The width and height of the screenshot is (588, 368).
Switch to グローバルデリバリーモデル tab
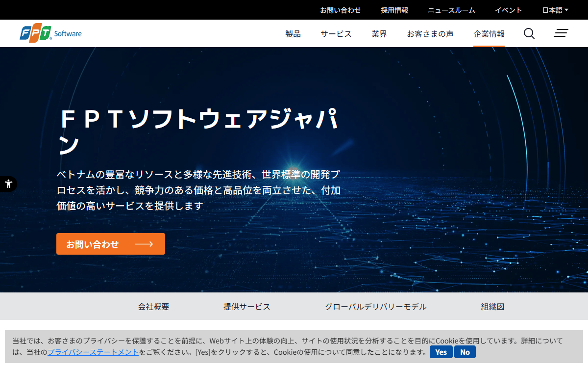(376, 307)
